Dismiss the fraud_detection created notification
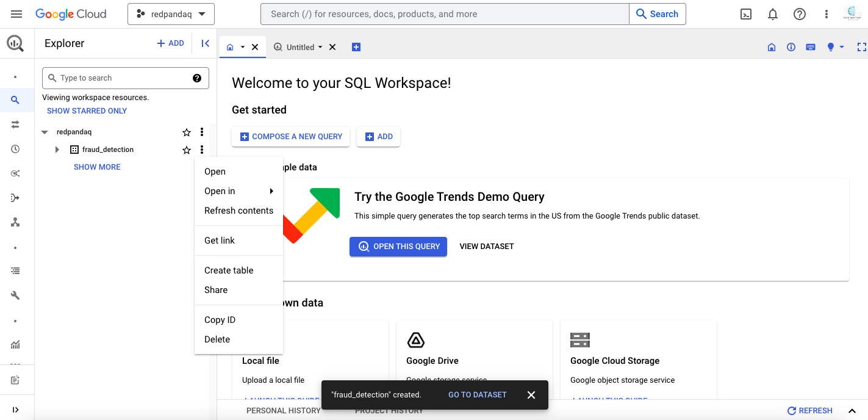 531,395
